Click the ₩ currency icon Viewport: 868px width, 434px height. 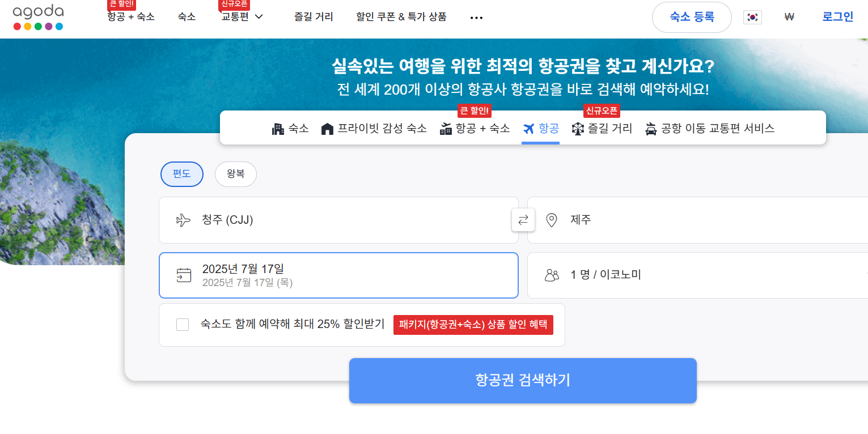(789, 17)
